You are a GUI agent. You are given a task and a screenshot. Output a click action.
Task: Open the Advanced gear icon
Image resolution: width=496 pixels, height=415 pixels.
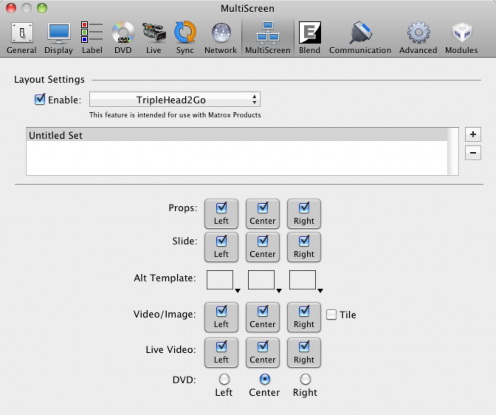pyautogui.click(x=418, y=37)
